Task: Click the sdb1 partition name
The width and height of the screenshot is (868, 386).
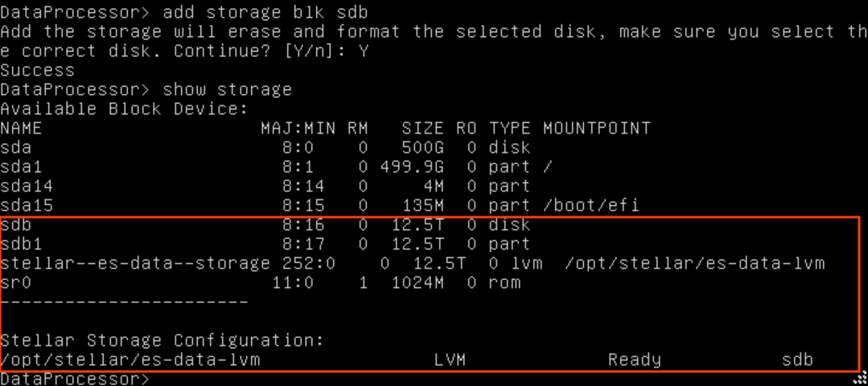Action: point(22,244)
